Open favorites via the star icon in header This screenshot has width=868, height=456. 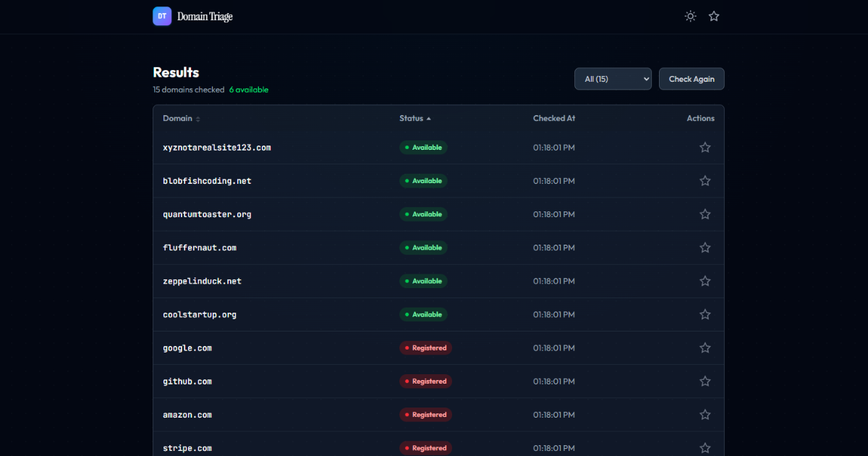(714, 16)
